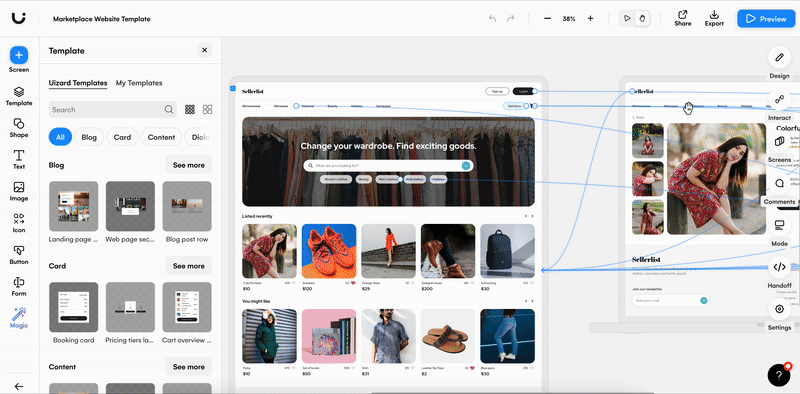Click See more for Content section
Viewport: 800px width, 394px height.
pyautogui.click(x=188, y=366)
